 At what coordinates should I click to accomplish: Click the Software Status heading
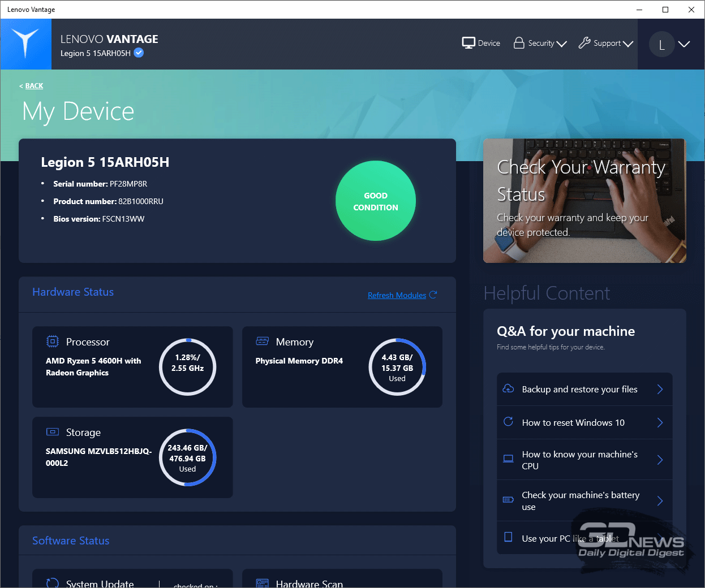(x=71, y=541)
